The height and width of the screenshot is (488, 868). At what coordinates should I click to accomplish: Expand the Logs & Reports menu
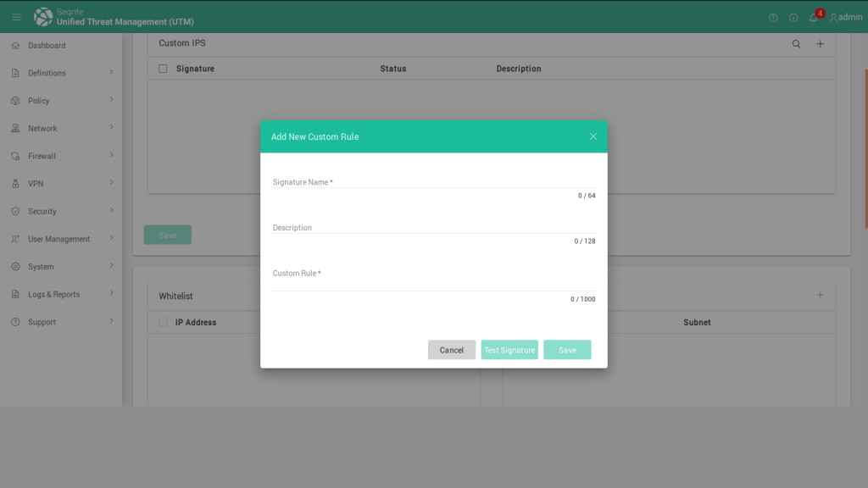59,294
